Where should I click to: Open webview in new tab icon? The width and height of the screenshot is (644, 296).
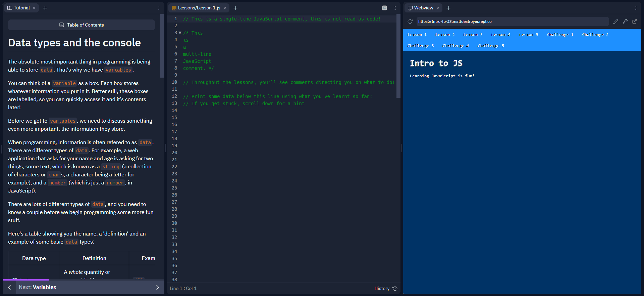[635, 22]
